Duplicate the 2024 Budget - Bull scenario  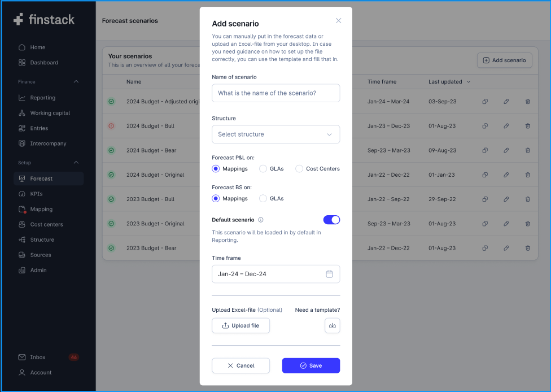[x=485, y=126]
